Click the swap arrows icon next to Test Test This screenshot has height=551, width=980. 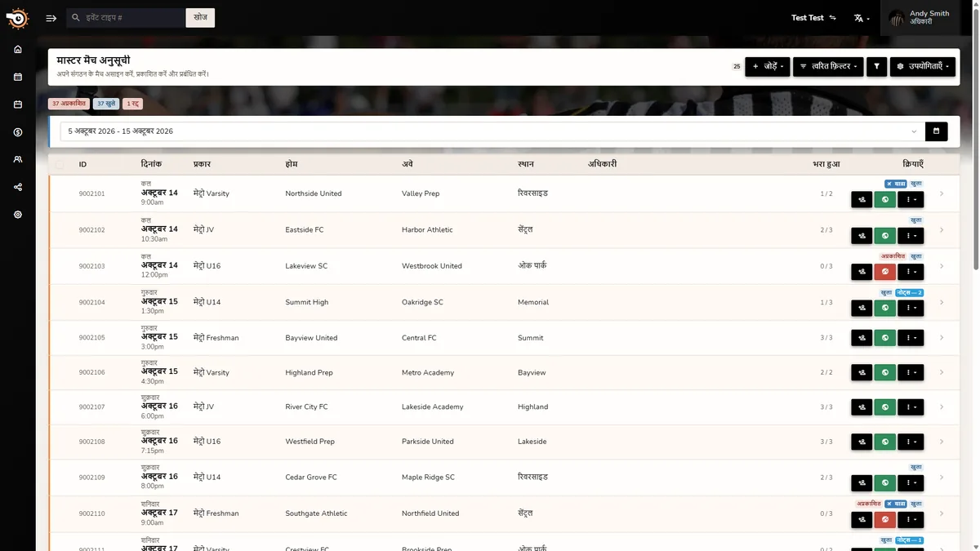click(833, 18)
